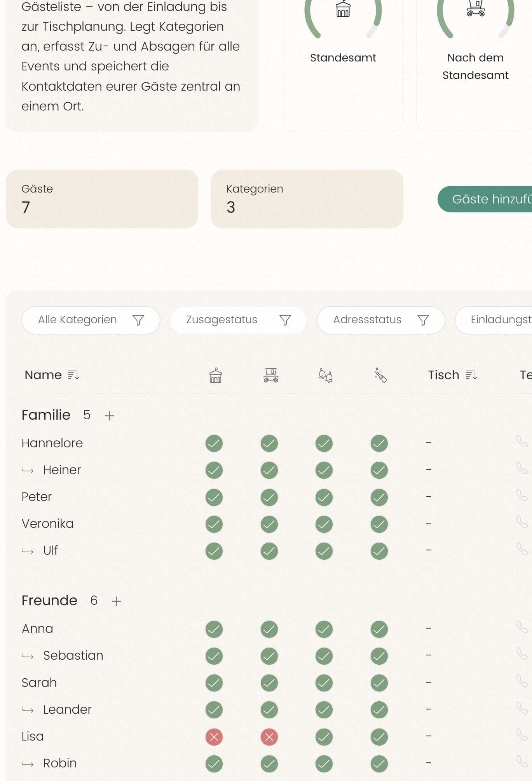The width and height of the screenshot is (532, 781).
Task: Open companion Sebastian
Action: tap(73, 655)
